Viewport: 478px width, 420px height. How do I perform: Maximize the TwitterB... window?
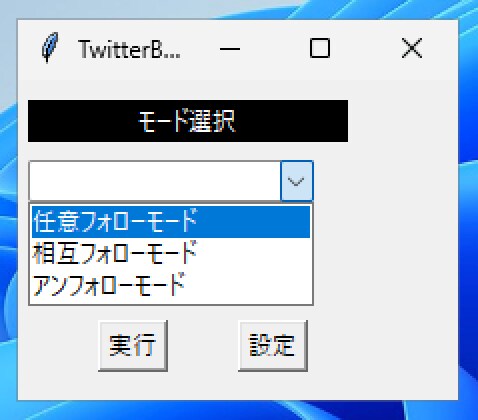pos(320,48)
